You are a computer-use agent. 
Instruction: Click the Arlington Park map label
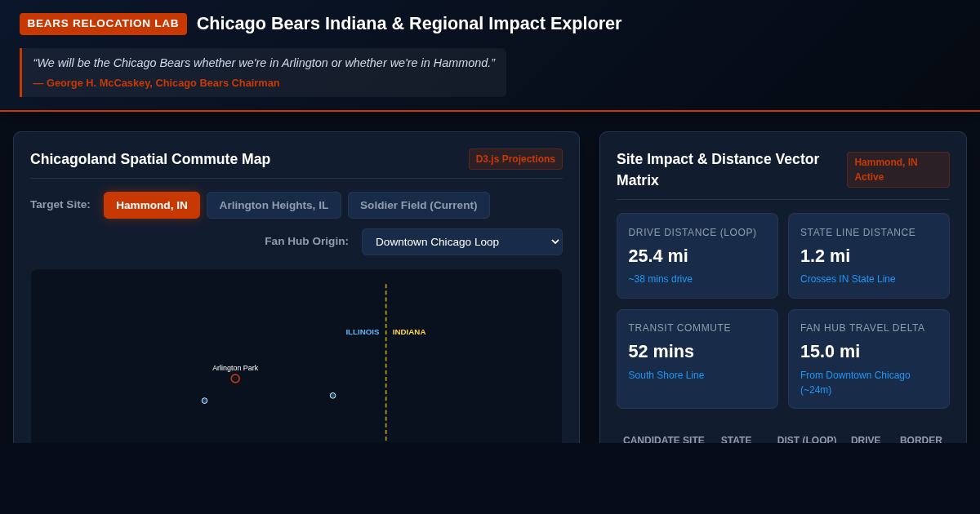click(x=235, y=368)
